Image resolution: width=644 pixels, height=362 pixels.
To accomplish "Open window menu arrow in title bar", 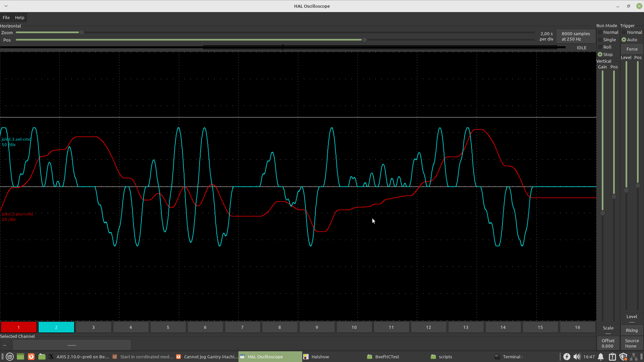I will coord(6,6).
